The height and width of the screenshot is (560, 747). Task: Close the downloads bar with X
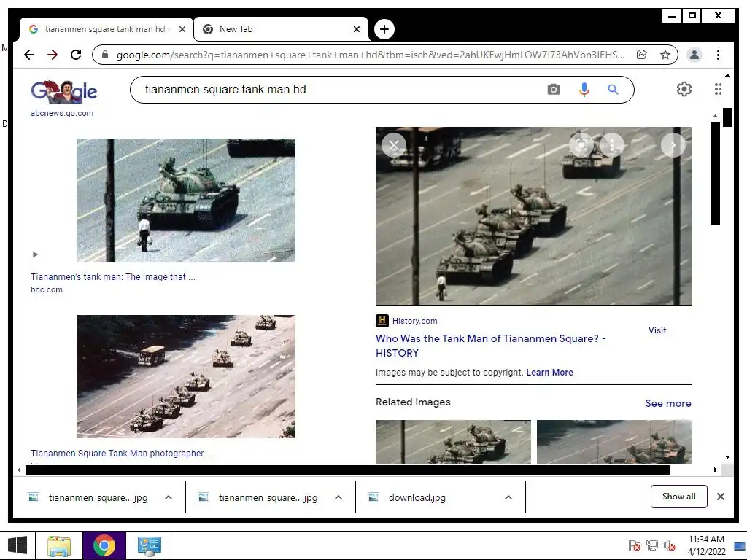[721, 497]
